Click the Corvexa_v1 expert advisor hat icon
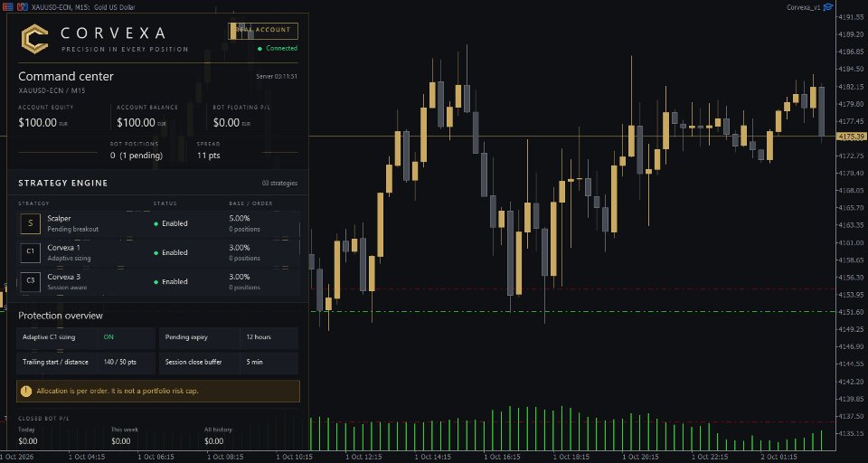The height and width of the screenshot is (463, 868). pos(828,7)
